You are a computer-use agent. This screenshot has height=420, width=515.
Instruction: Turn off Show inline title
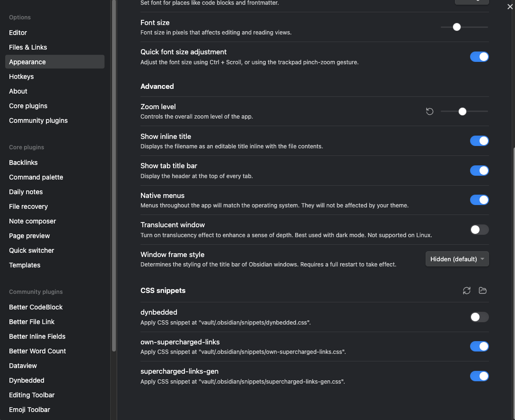click(479, 141)
